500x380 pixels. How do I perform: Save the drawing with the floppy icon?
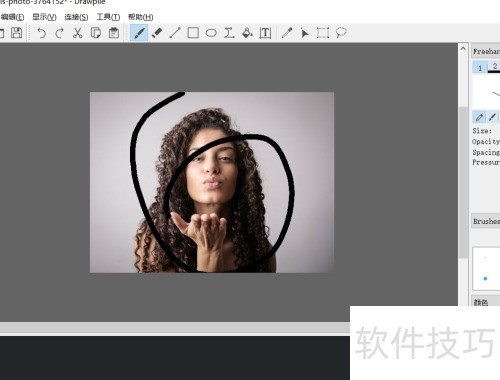pyautogui.click(x=16, y=33)
